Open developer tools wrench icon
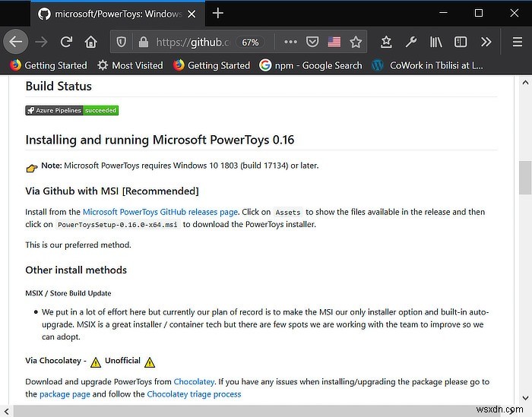 point(411,42)
